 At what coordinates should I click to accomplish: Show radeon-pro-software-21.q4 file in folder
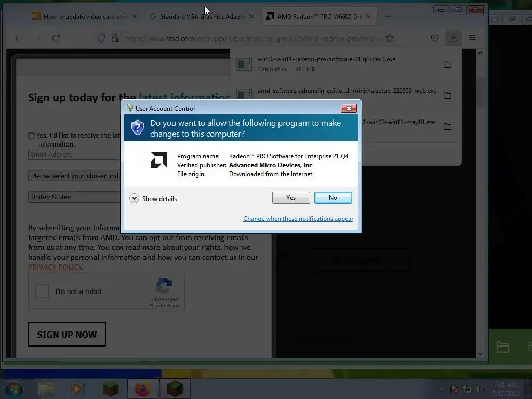tap(447, 64)
